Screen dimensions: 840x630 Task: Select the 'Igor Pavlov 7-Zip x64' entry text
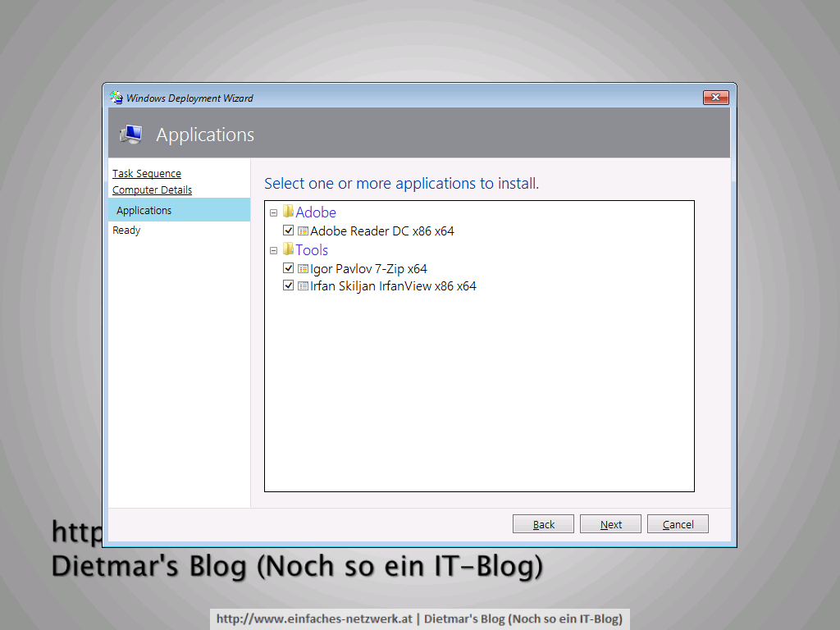click(x=368, y=268)
